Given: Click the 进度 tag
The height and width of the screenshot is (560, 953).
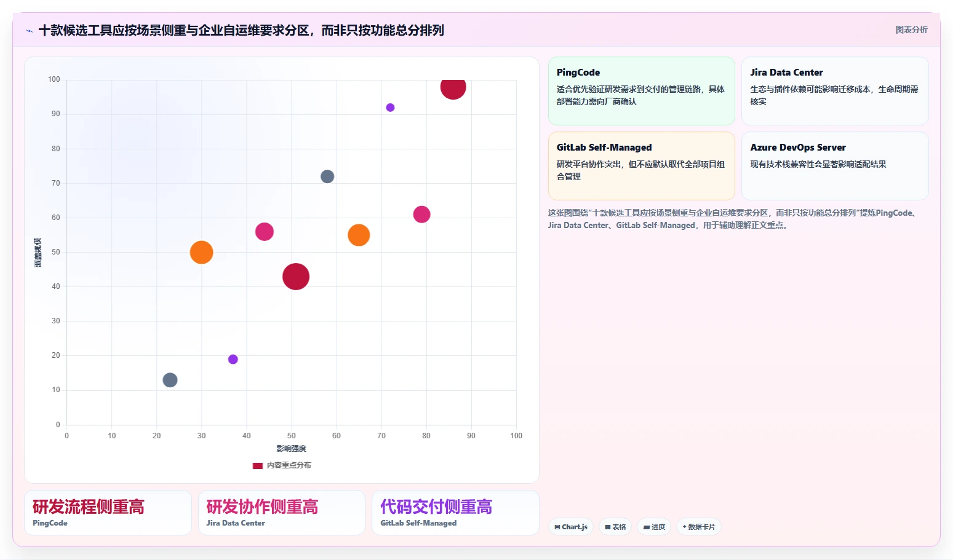Looking at the screenshot, I should click(654, 527).
